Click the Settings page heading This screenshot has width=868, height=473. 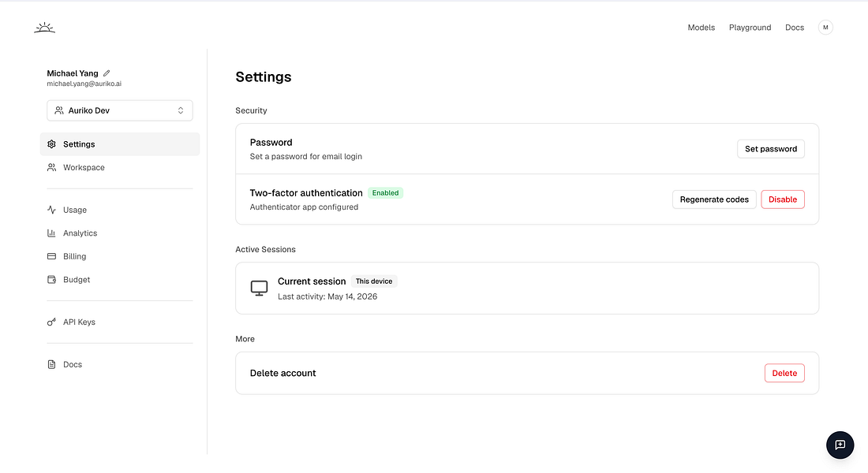pos(264,77)
